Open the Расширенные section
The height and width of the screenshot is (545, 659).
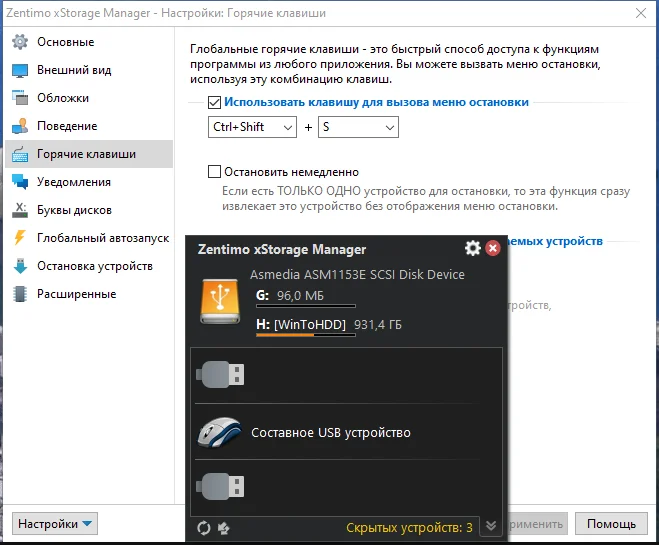coord(89,294)
